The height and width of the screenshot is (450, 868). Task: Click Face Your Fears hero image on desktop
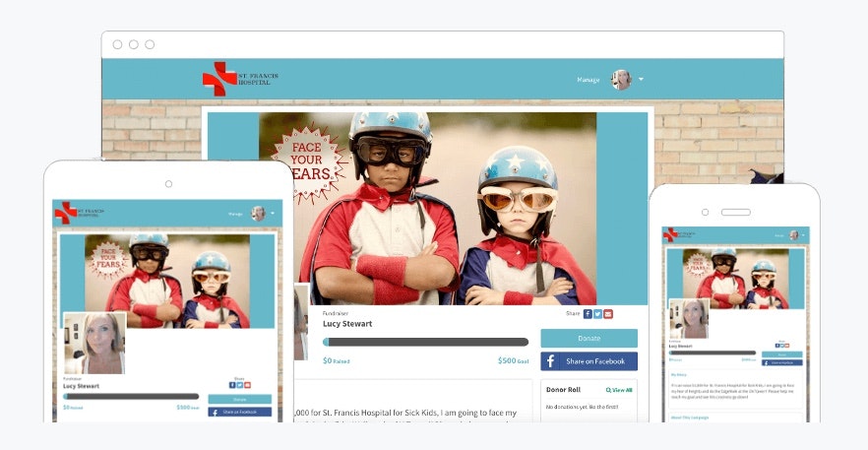point(427,209)
